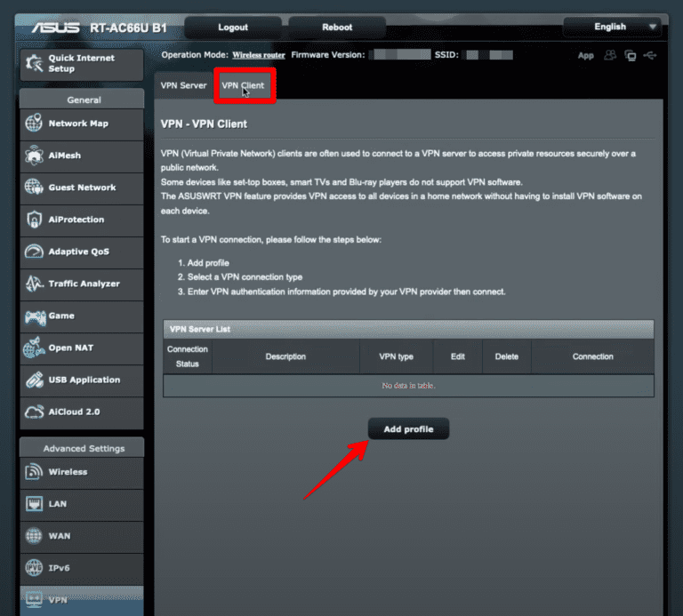Click the '1. Add profile' step text
This screenshot has height=616, width=683.
pos(204,263)
